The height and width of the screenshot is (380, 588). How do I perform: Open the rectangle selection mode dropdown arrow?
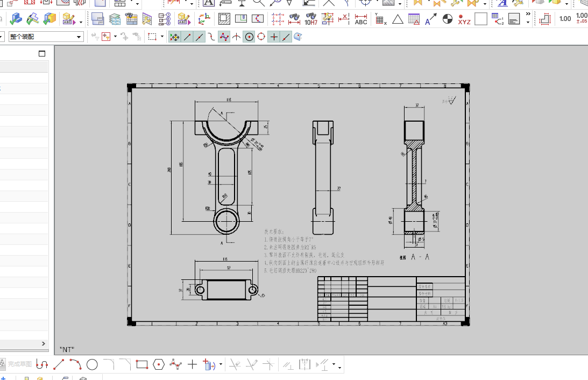tap(162, 37)
